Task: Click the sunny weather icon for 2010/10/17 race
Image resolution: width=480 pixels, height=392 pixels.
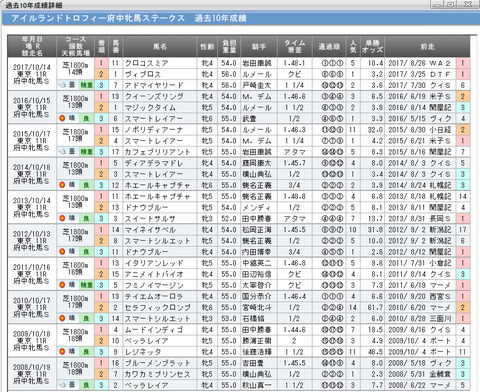Action: click(62, 318)
